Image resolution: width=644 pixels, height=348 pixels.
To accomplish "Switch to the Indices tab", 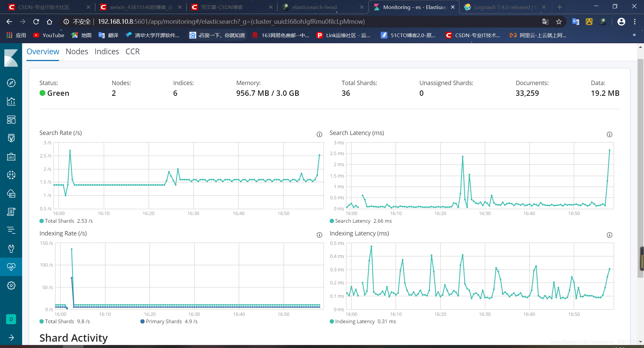I will [107, 52].
